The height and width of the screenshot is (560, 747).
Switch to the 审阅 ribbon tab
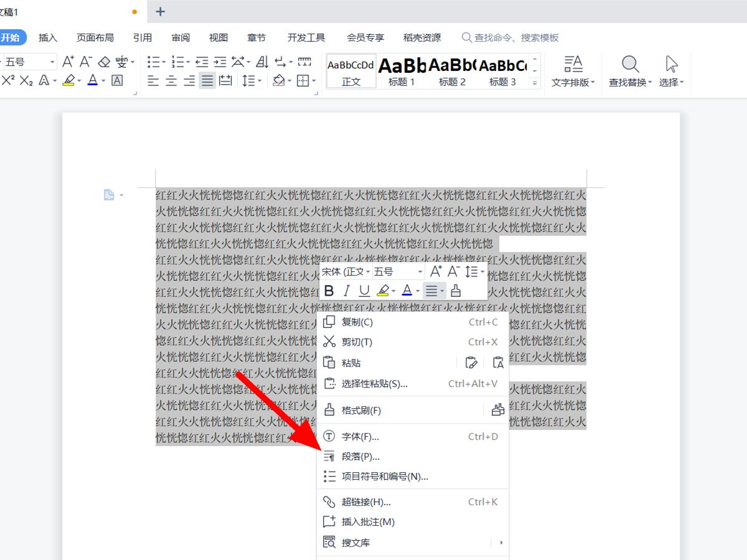coord(181,37)
